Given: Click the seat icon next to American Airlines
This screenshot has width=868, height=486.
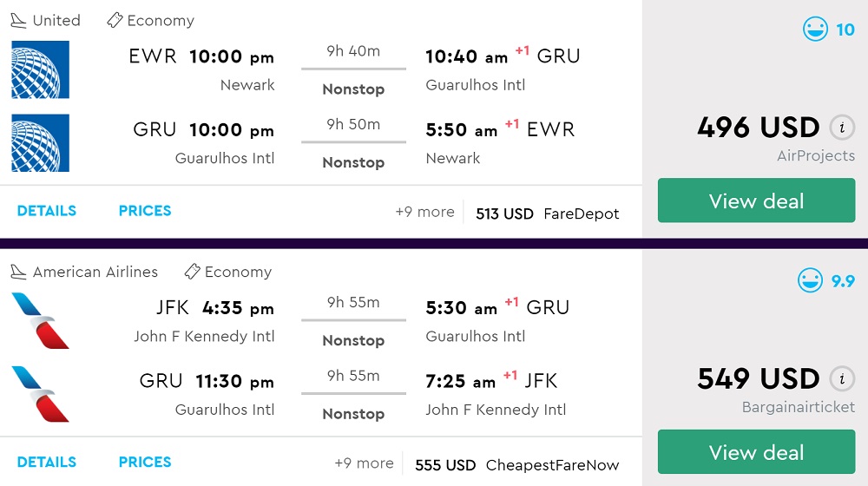Looking at the screenshot, I should coord(18,272).
